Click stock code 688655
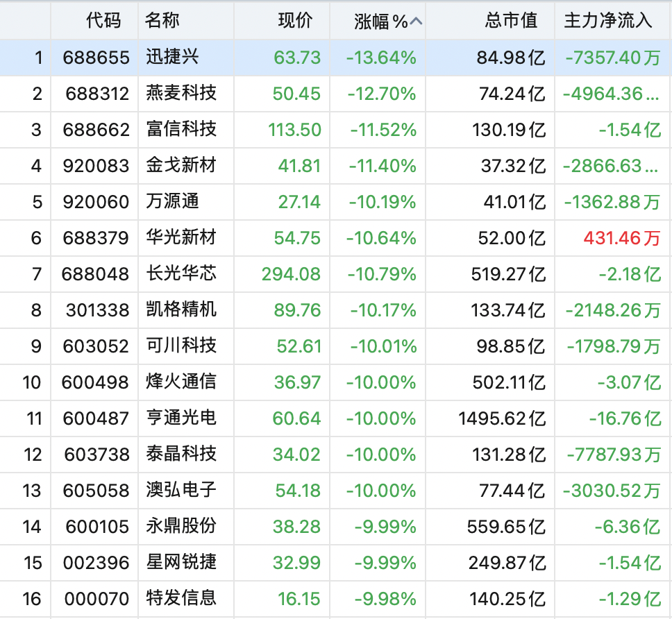The height and width of the screenshot is (619, 672). point(96,58)
